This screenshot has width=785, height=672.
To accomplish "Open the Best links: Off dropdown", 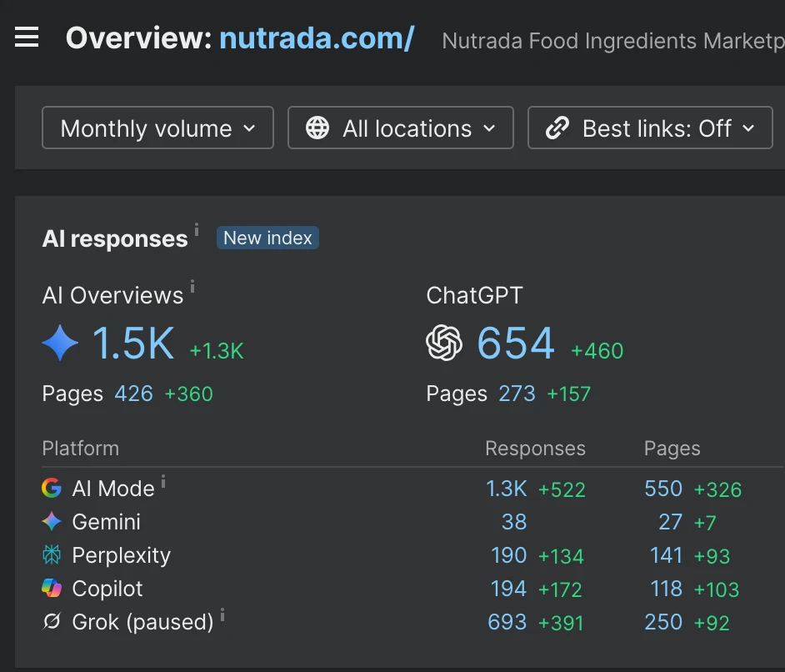I will click(650, 128).
